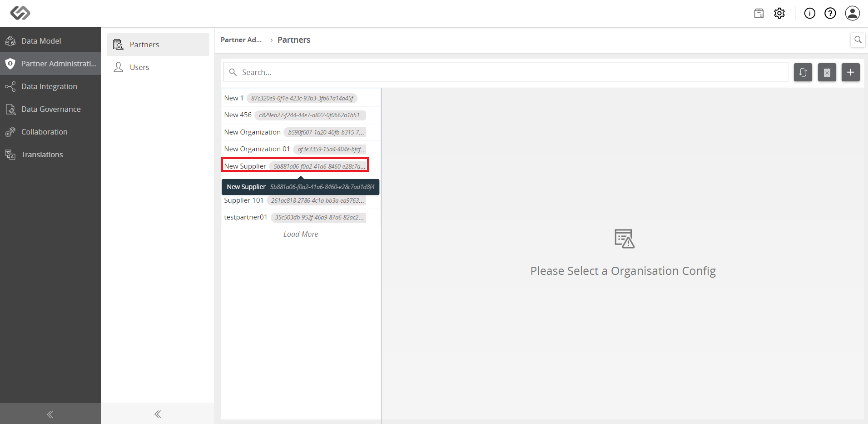Select the New 1 partner row
This screenshot has width=868, height=424.
pos(301,98)
